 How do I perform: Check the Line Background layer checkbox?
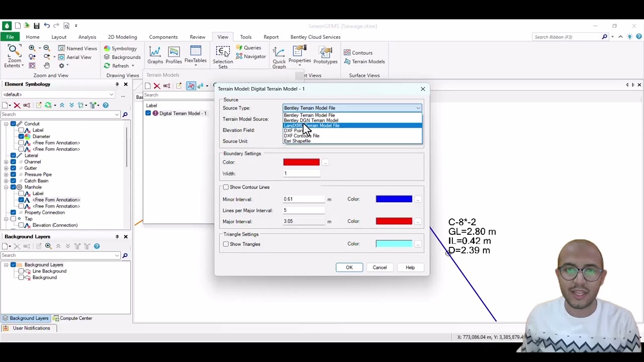coord(21,271)
